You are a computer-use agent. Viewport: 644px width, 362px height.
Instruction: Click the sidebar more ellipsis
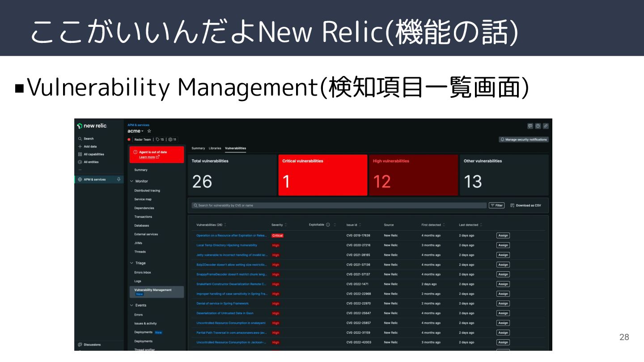(80, 169)
